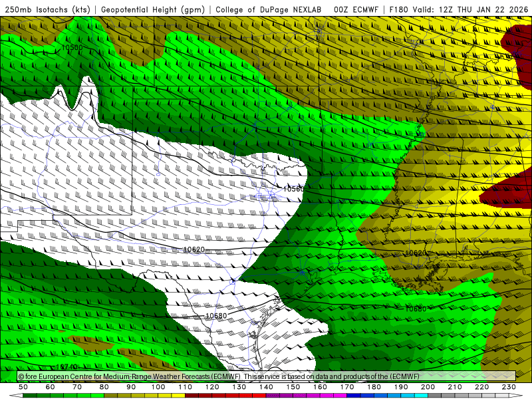The width and height of the screenshot is (532, 399).
Task: Click the 230 value on color scale
Action: tap(509, 387)
